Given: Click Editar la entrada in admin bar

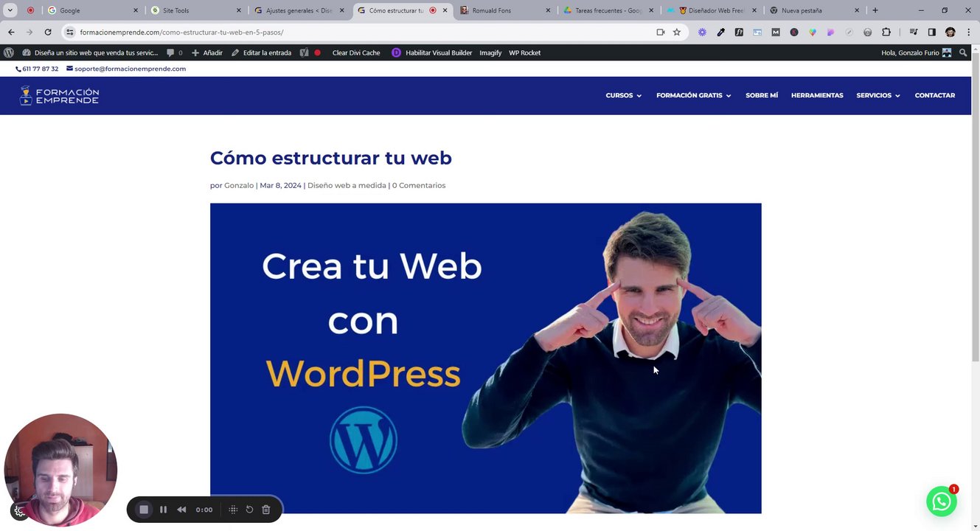Looking at the screenshot, I should coord(261,53).
